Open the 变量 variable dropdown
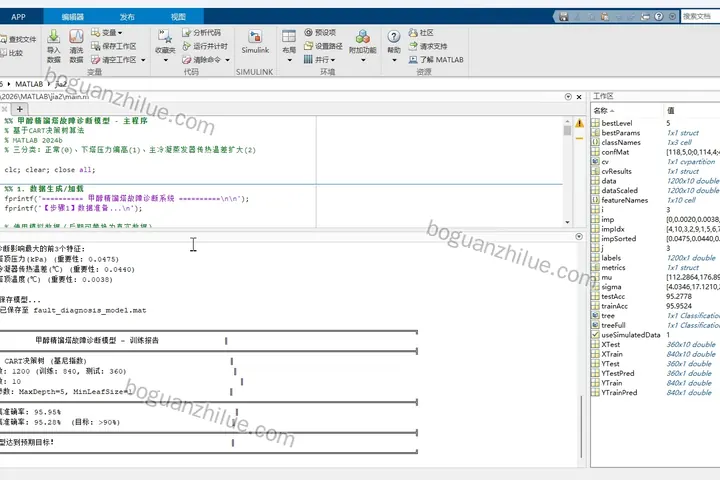The height and width of the screenshot is (480, 720). pos(107,33)
